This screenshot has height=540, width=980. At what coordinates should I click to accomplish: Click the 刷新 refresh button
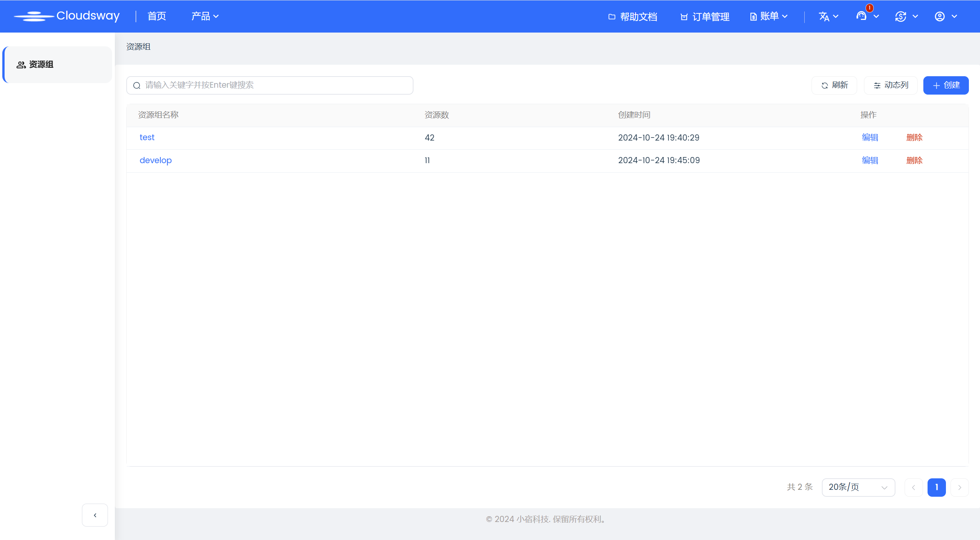(834, 85)
